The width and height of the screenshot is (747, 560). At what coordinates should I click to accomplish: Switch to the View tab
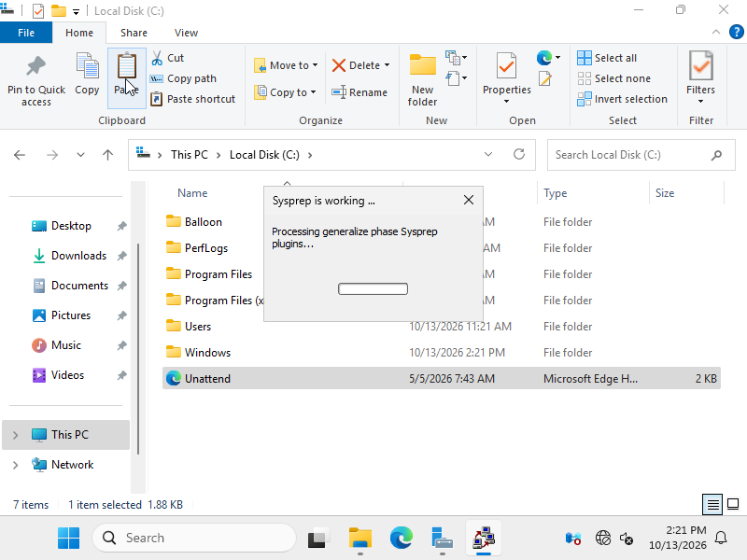click(186, 33)
